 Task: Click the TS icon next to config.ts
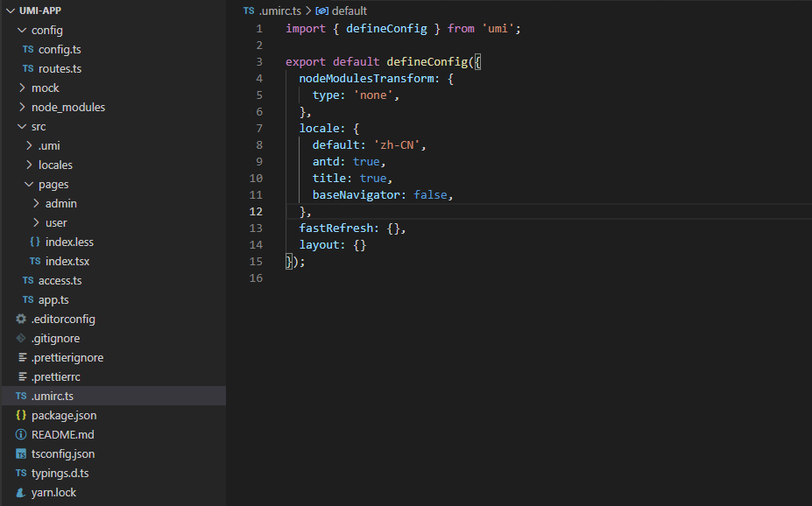click(x=28, y=49)
